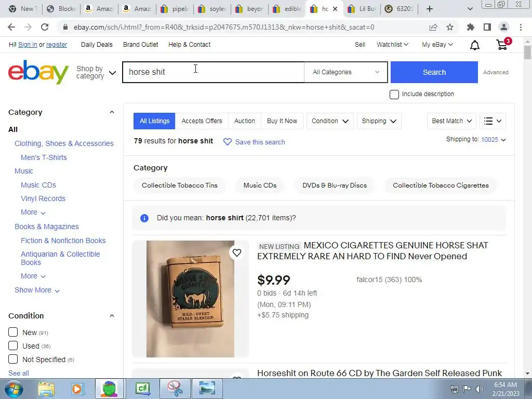Close the current eBay tab
The width and height of the screenshot is (532, 399).
pyautogui.click(x=335, y=9)
